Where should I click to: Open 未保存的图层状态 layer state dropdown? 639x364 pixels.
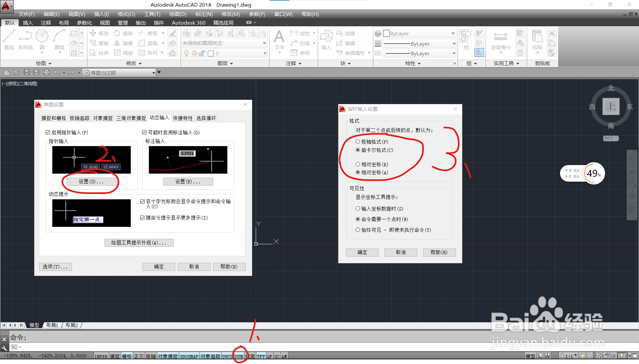click(224, 43)
